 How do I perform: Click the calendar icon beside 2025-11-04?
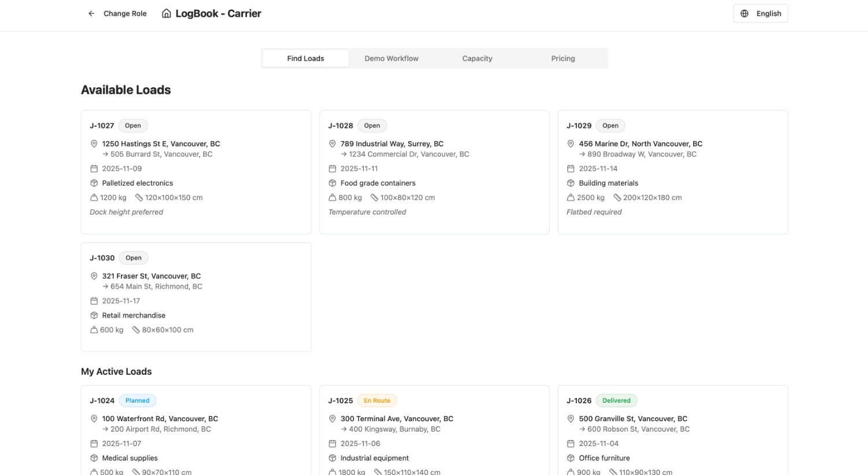(571, 443)
